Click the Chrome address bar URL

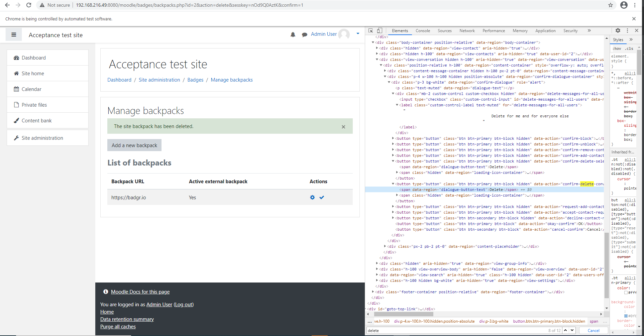pos(190,5)
